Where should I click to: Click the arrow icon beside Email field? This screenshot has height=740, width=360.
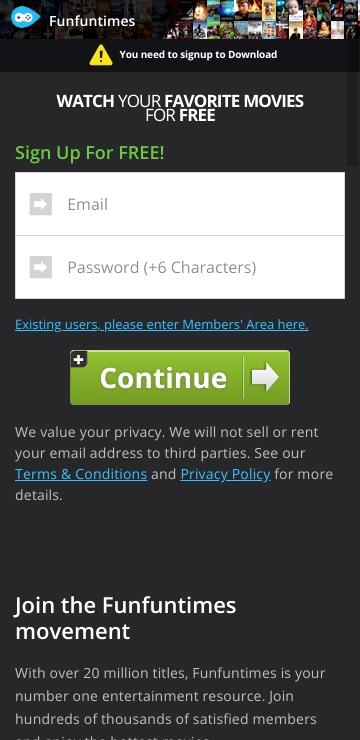(x=41, y=204)
